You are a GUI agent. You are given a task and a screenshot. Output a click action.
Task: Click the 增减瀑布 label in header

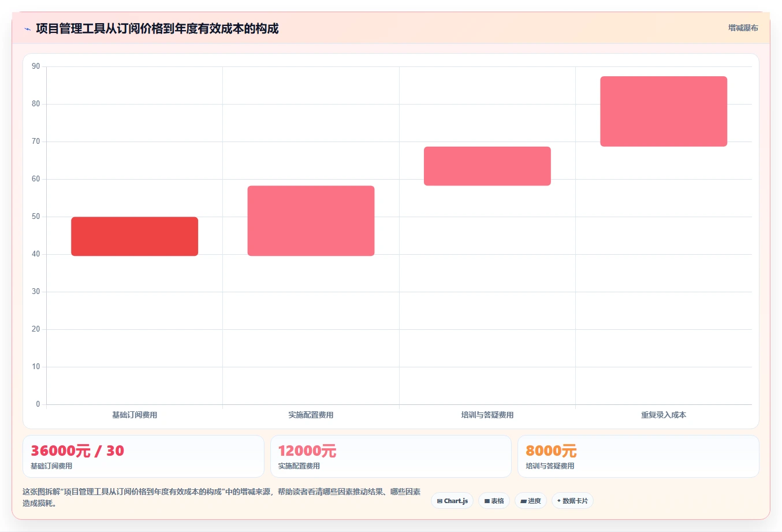coord(743,28)
